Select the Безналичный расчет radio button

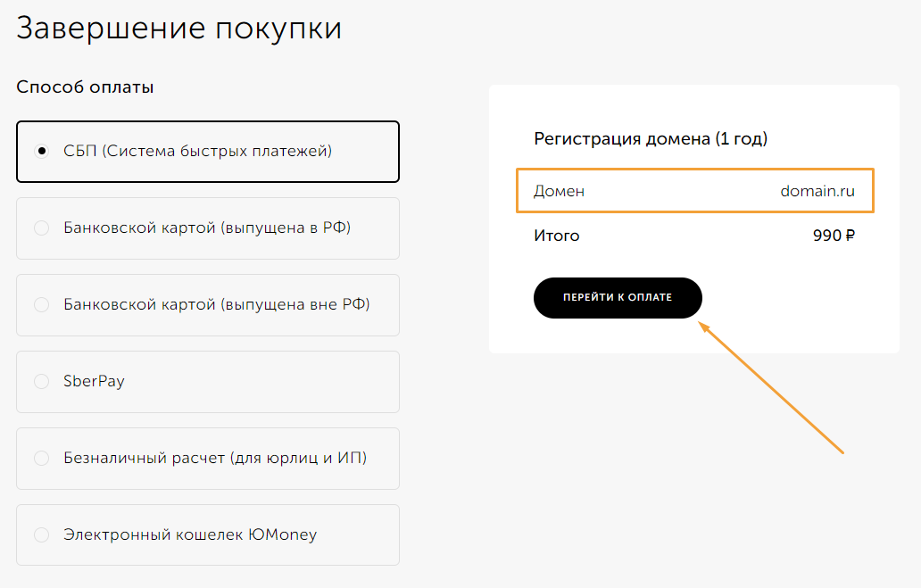[41, 459]
